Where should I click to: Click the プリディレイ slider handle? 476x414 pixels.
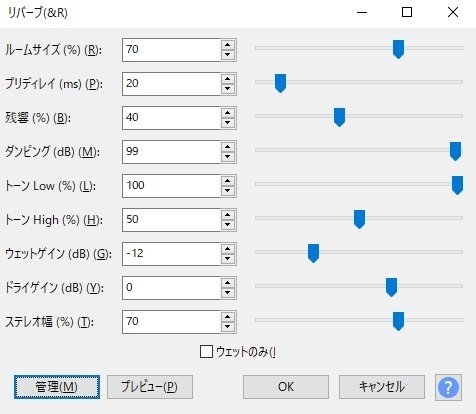click(x=280, y=83)
